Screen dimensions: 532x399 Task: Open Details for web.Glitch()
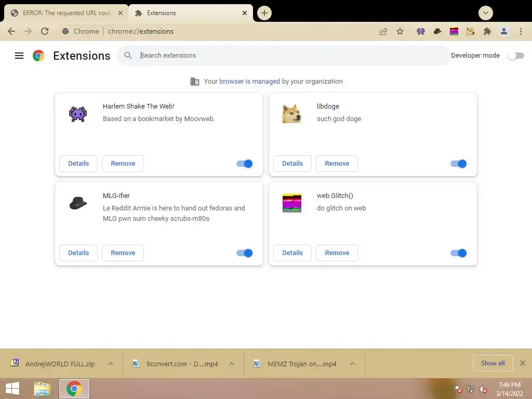click(x=292, y=253)
